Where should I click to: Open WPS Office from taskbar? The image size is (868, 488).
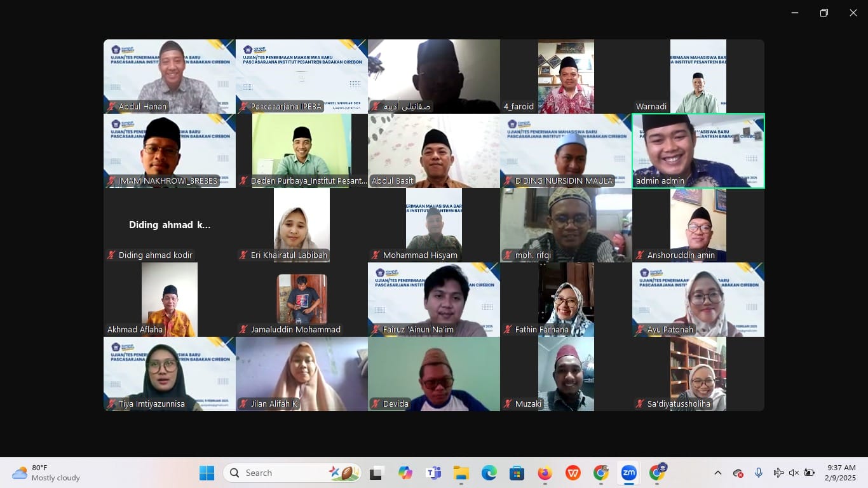click(573, 473)
